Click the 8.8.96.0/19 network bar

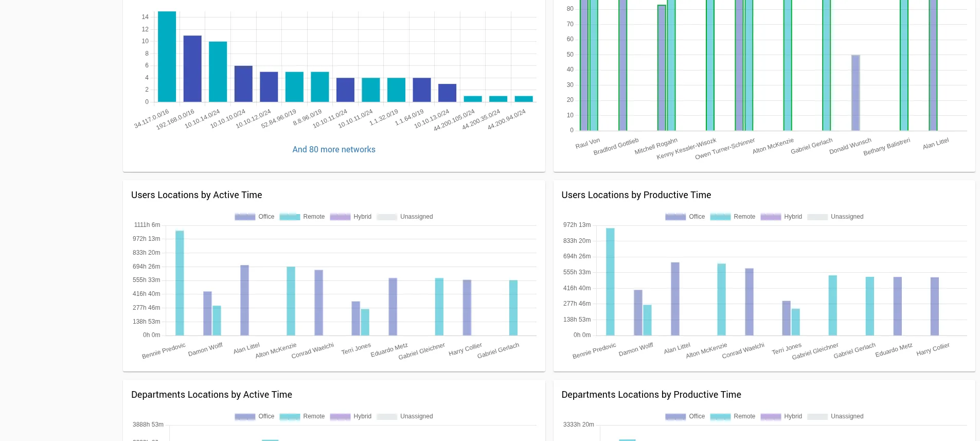click(319, 87)
